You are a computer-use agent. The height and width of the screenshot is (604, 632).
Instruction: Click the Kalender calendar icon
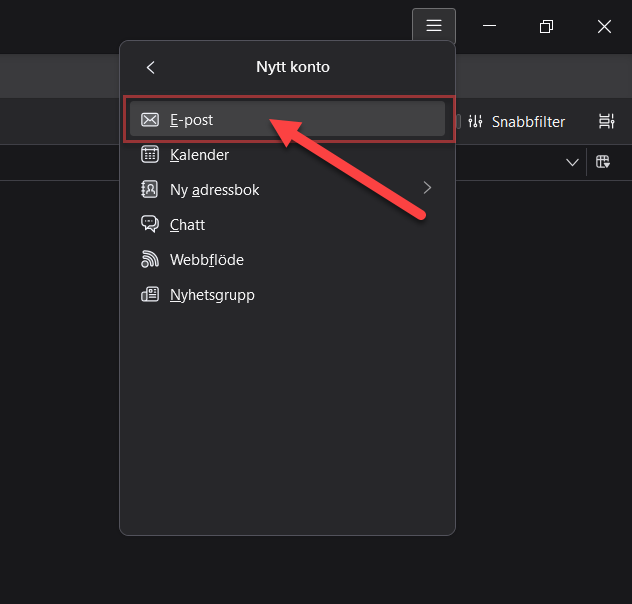pos(150,154)
